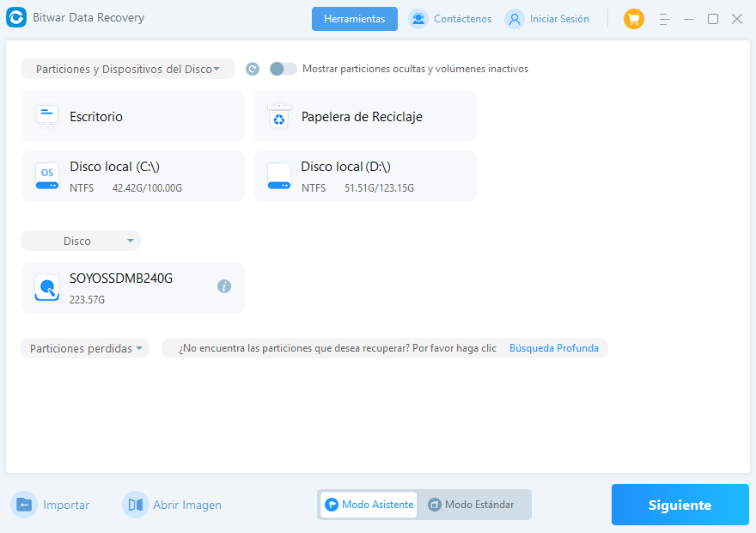Click the Iniciar Sesión label
The image size is (756, 533).
coord(559,19)
